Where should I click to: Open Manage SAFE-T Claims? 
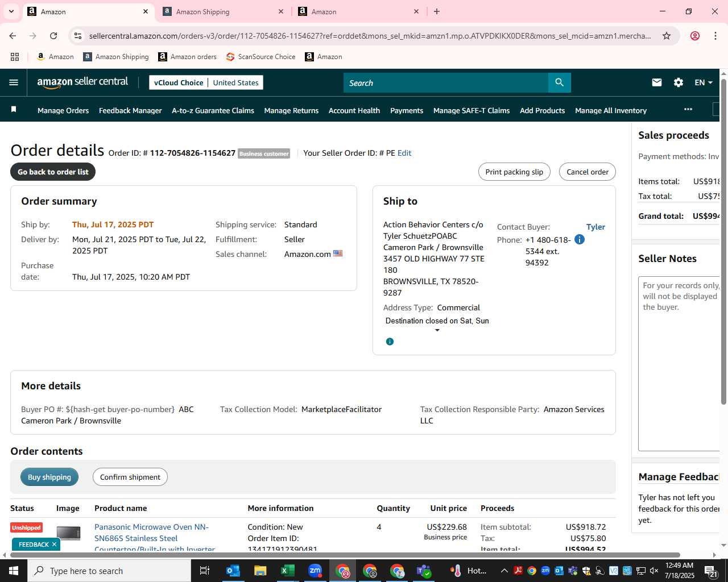(471, 110)
